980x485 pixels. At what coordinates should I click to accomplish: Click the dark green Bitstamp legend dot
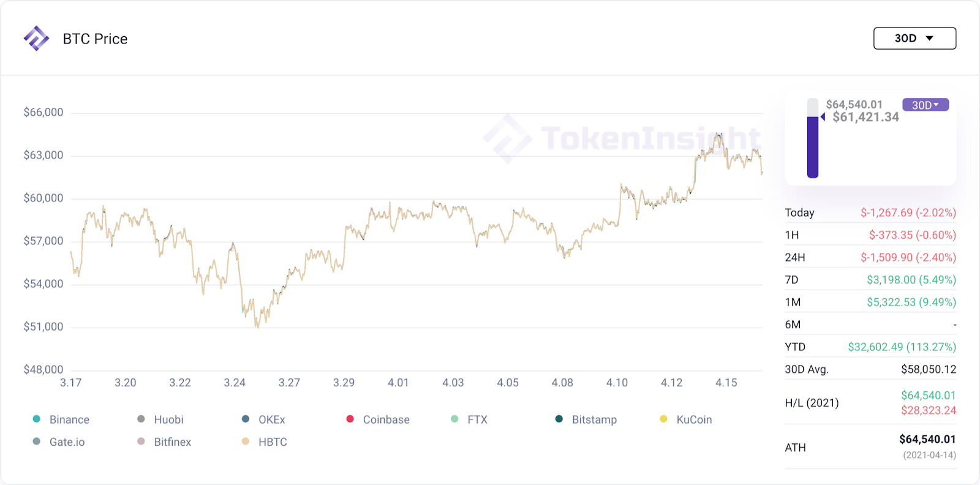559,419
